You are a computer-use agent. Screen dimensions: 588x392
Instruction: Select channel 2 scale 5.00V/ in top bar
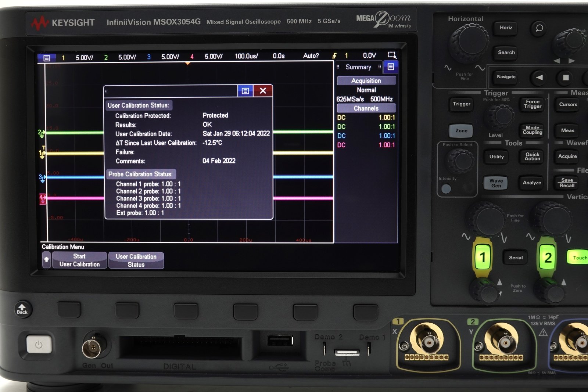click(x=127, y=57)
